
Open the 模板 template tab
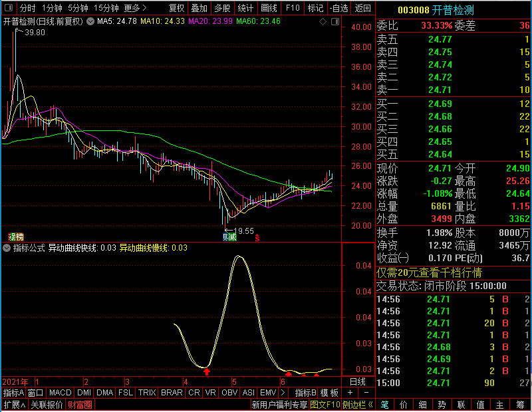[329, 393]
